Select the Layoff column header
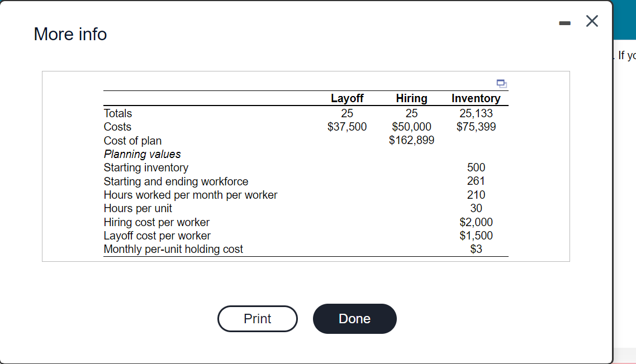The width and height of the screenshot is (636, 364). tap(347, 98)
